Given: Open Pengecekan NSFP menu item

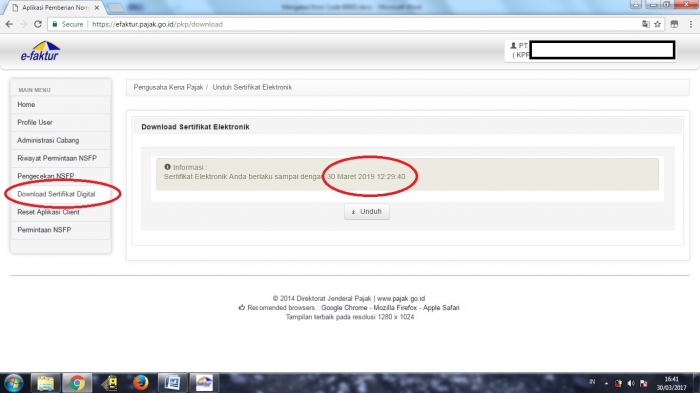Looking at the screenshot, I should pos(61,176).
